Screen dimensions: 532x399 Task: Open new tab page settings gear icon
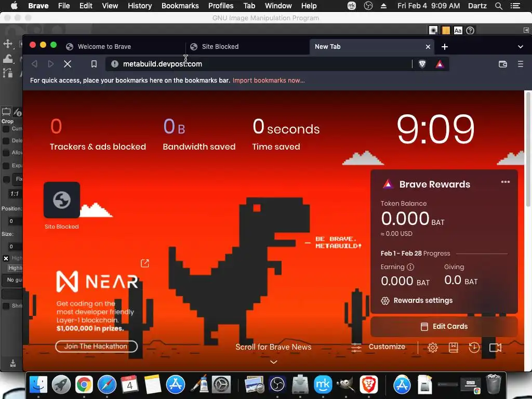[x=432, y=348]
